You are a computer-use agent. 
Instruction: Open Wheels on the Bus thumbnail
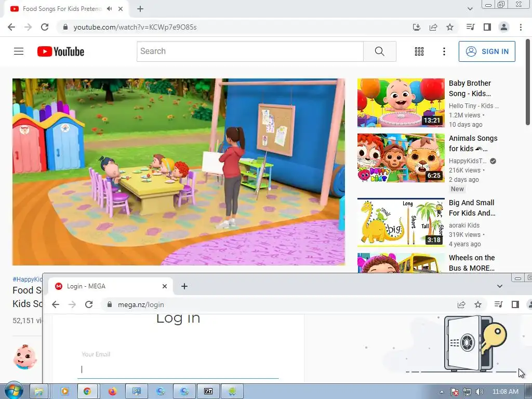401,263
